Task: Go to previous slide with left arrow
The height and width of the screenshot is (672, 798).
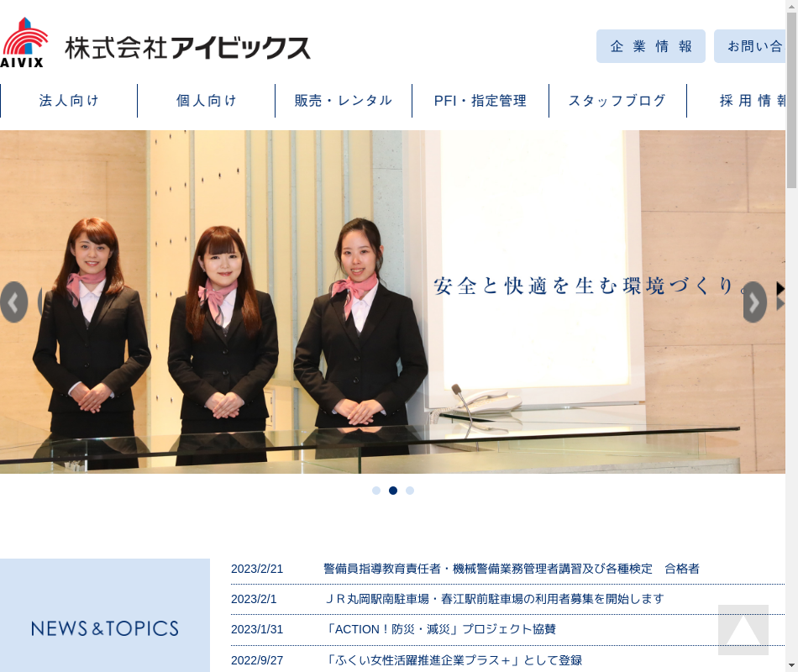Action: [14, 302]
